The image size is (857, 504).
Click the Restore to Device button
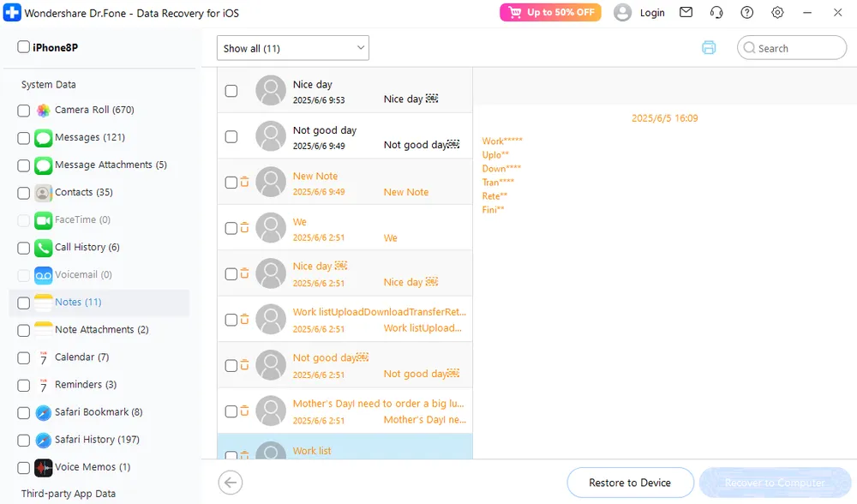(630, 483)
